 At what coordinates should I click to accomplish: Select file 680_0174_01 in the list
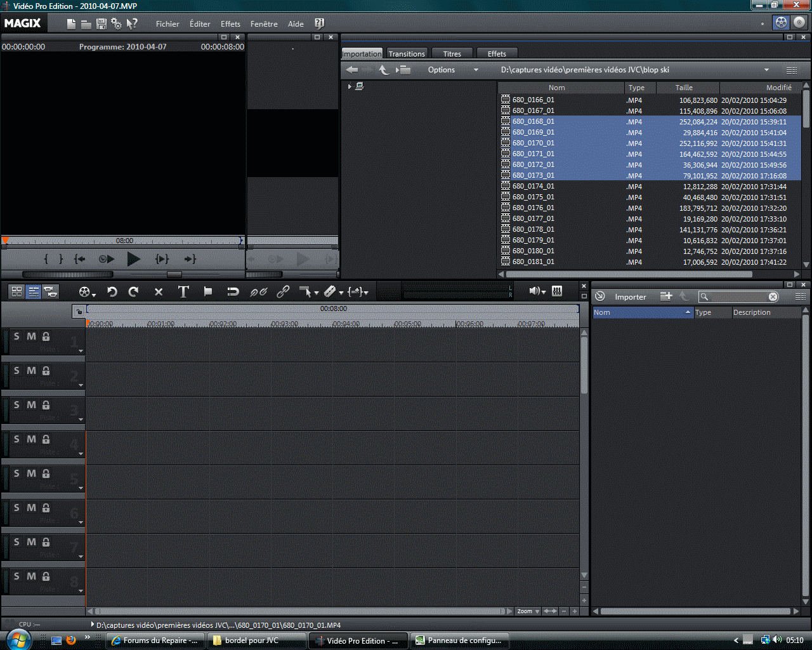pyautogui.click(x=651, y=186)
